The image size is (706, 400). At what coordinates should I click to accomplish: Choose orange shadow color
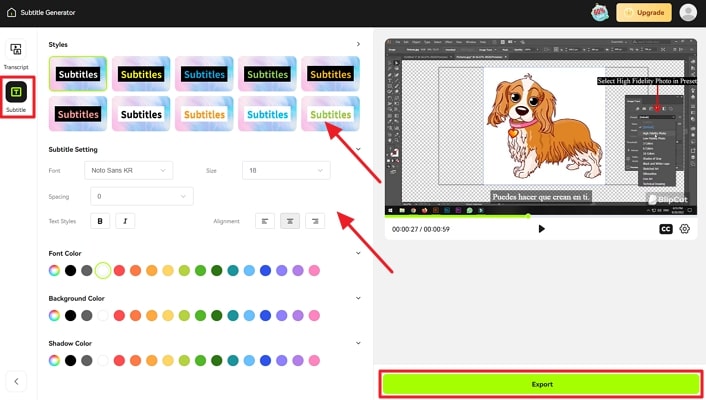pos(135,360)
